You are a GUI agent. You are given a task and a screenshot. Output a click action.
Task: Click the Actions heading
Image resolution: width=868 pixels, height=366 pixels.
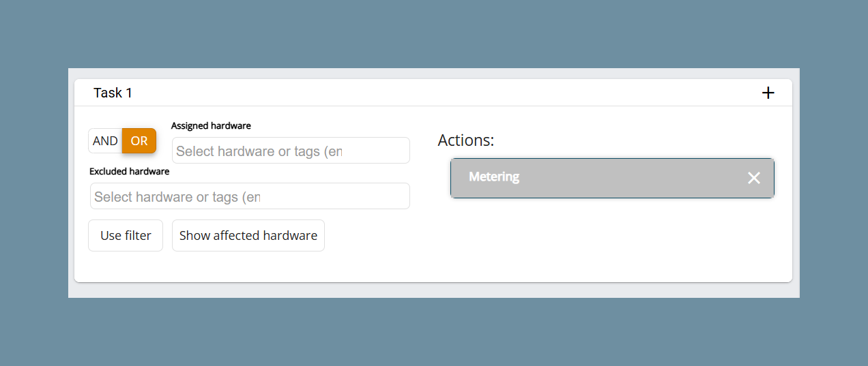point(465,140)
